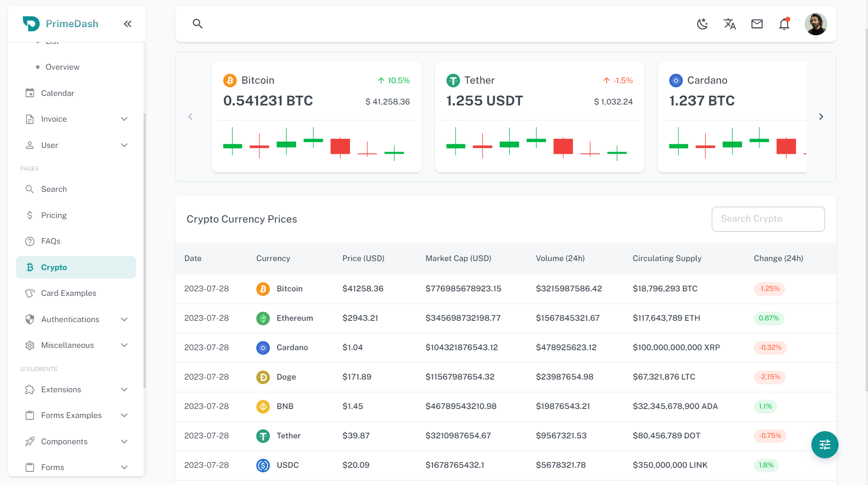Toggle dark mode with the moon icon
Image resolution: width=868 pixels, height=485 pixels.
coord(702,24)
